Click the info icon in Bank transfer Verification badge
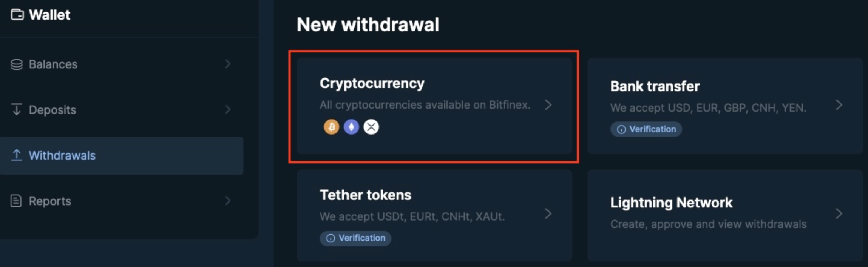 [x=621, y=129]
